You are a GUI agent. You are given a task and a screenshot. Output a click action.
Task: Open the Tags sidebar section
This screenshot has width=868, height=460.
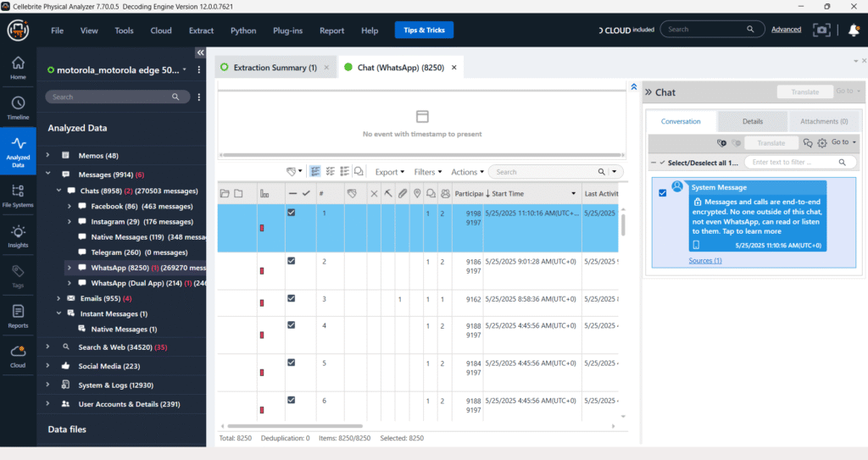(x=19, y=276)
